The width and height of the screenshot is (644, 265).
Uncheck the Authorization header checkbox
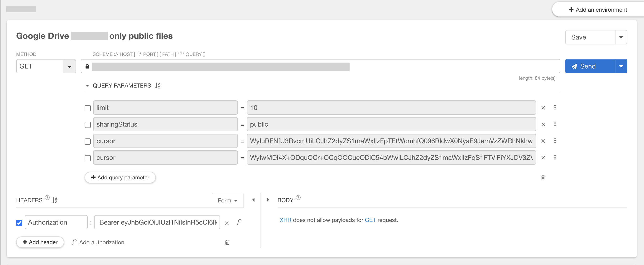pos(19,223)
